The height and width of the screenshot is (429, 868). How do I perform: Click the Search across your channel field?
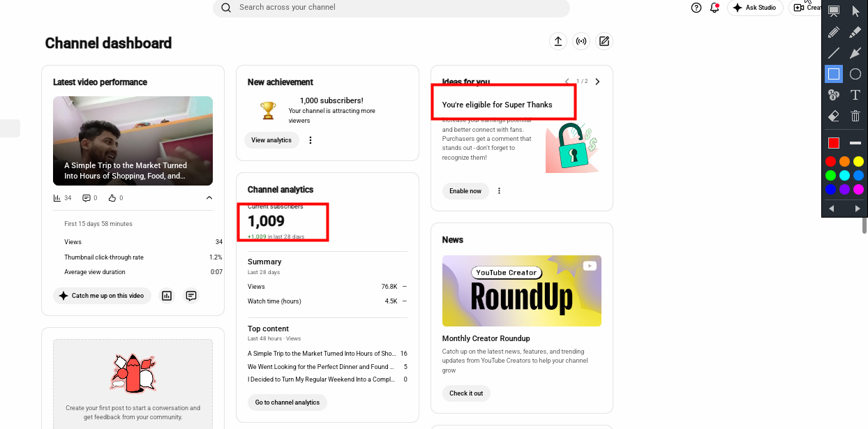(x=391, y=8)
